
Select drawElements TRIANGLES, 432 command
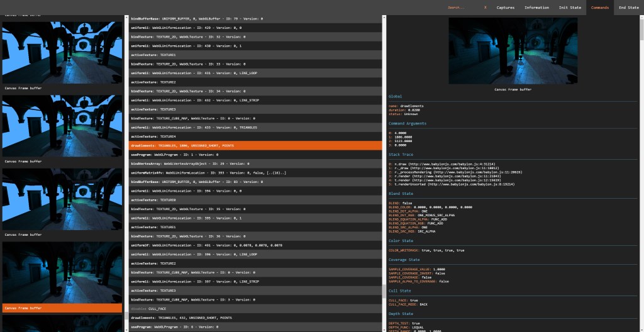[x=255, y=318]
